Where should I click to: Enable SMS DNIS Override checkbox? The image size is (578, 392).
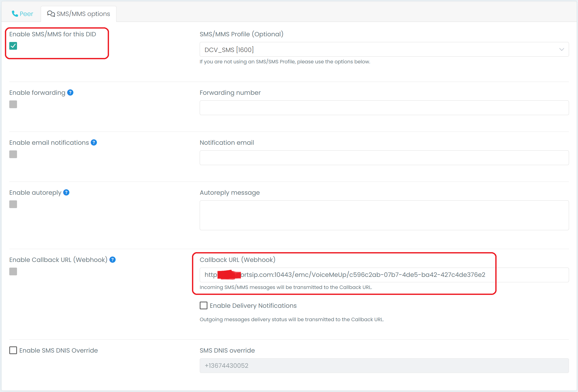(x=13, y=350)
